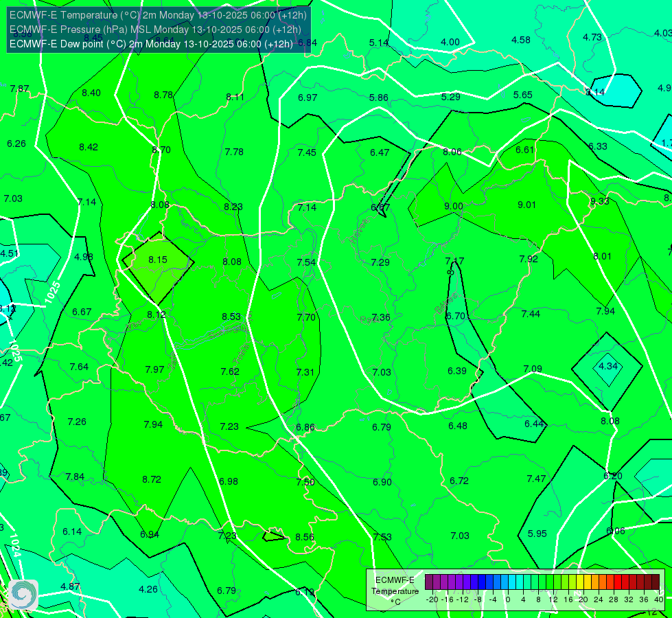Click the 7.70 temperature value

tap(306, 318)
